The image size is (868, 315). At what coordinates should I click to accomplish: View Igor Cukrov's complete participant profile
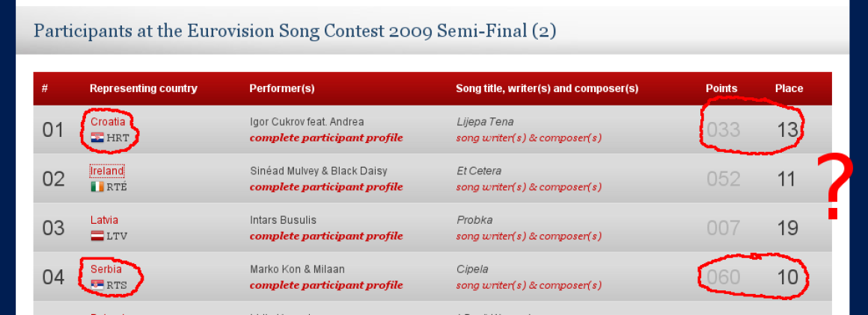tap(326, 138)
